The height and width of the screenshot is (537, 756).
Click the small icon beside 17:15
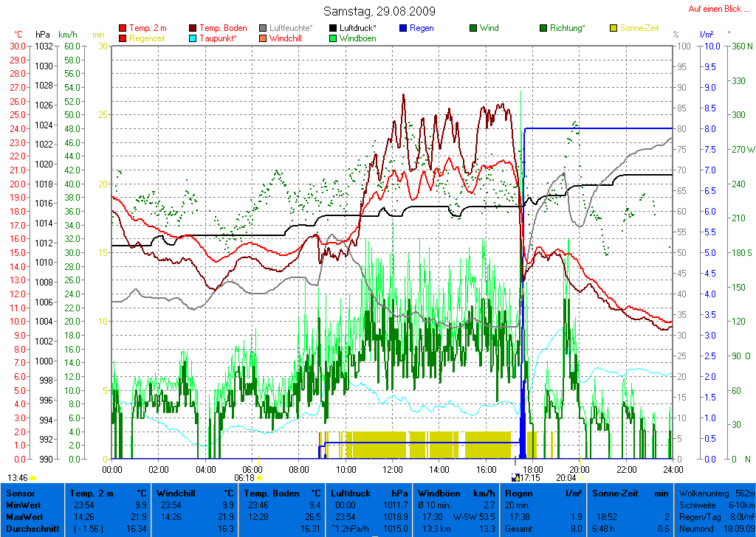click(x=515, y=478)
